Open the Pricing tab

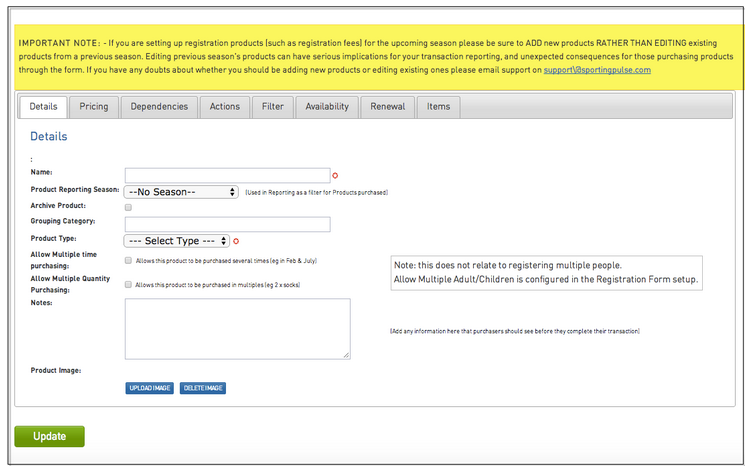tap(94, 106)
